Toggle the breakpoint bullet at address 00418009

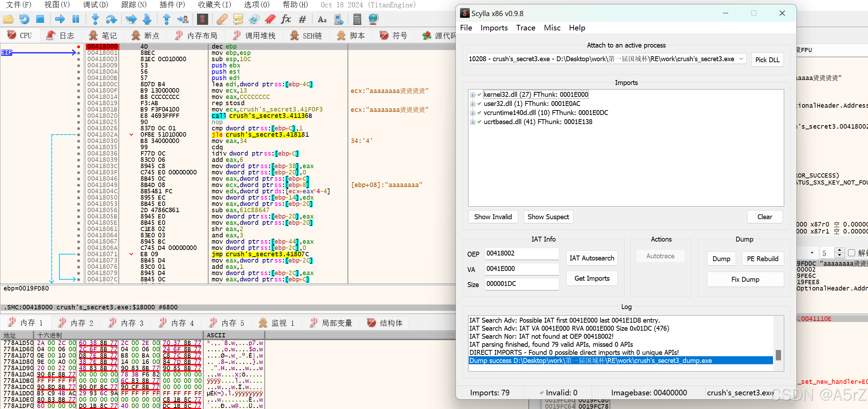coord(79,65)
